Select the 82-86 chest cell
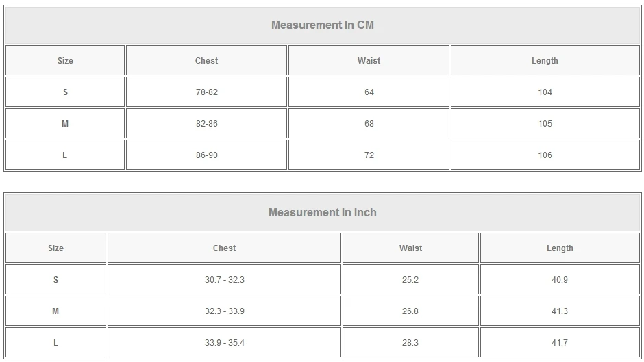 pos(206,124)
